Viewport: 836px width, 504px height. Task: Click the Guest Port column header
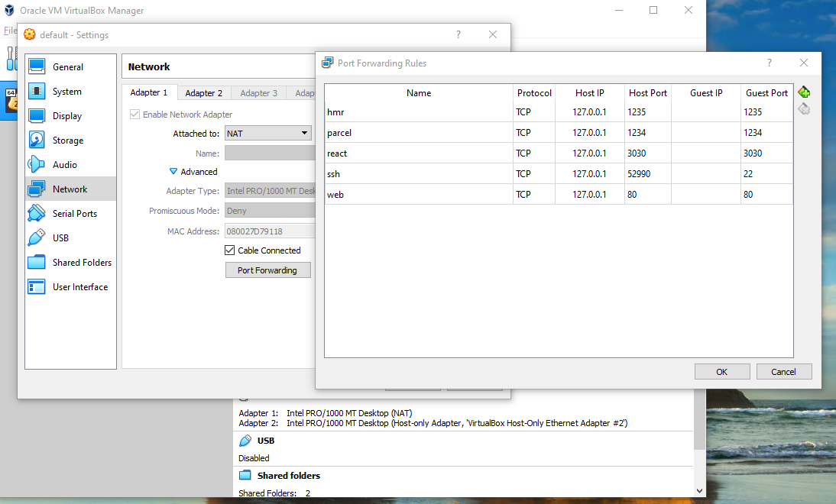click(766, 92)
